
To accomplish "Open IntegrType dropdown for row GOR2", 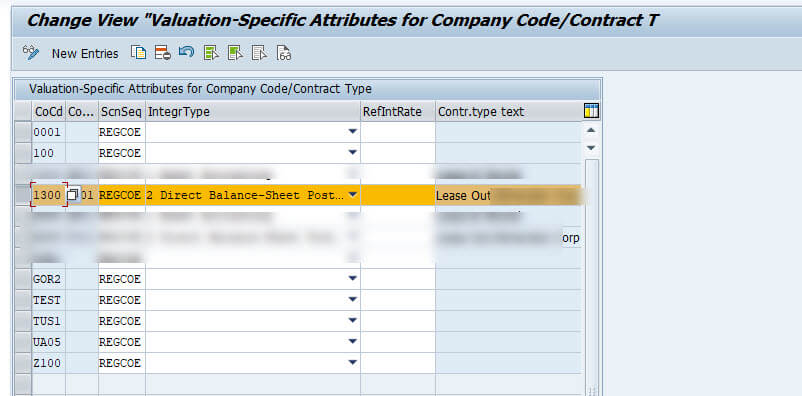I will point(352,278).
